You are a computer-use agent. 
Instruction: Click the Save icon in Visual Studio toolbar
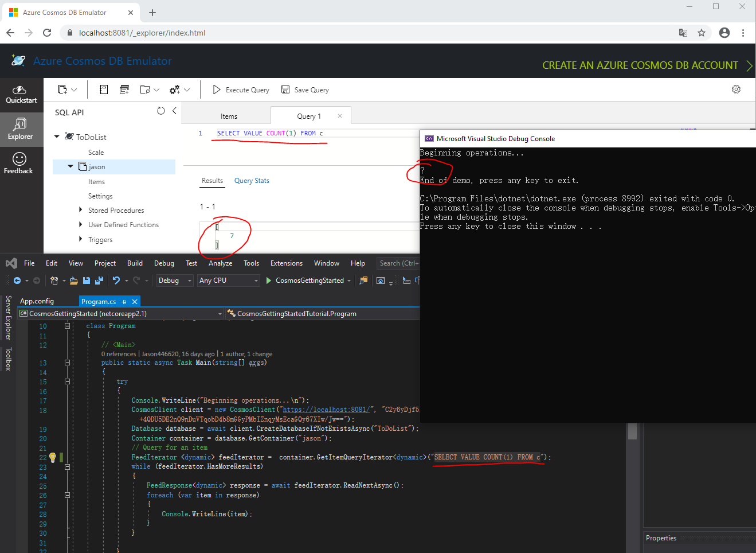87,281
